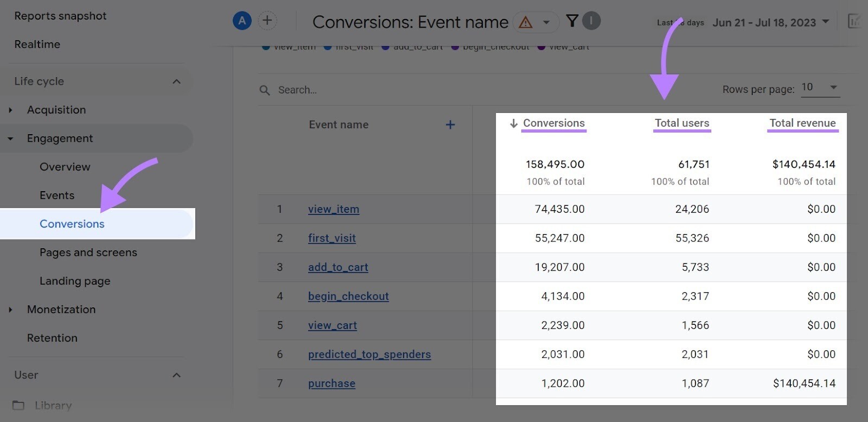Image resolution: width=868 pixels, height=422 pixels.
Task: Click the filter funnel icon
Action: click(572, 21)
